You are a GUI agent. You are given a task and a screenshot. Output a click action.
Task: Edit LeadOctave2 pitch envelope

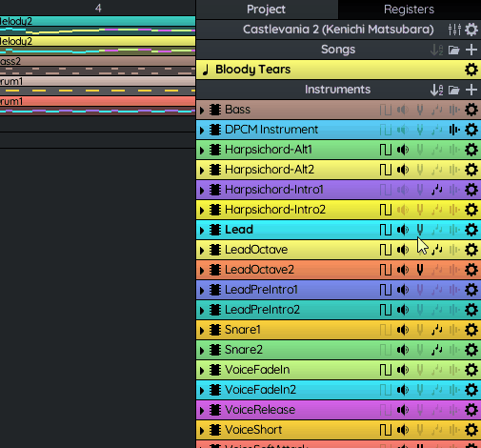click(x=420, y=270)
